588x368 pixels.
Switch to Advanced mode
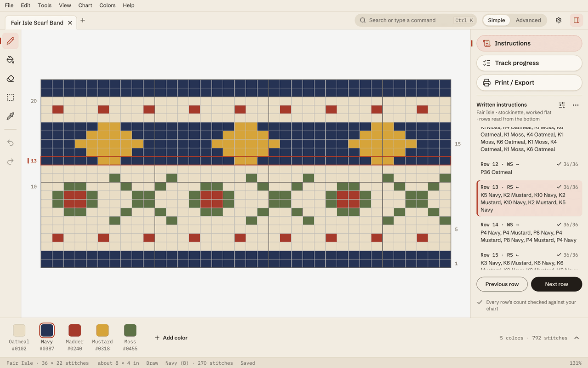click(x=528, y=20)
